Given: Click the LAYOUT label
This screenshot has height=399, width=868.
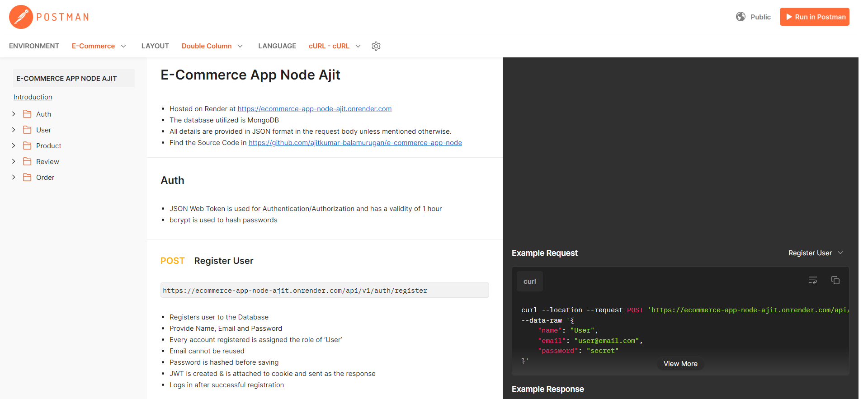Looking at the screenshot, I should pyautogui.click(x=155, y=46).
